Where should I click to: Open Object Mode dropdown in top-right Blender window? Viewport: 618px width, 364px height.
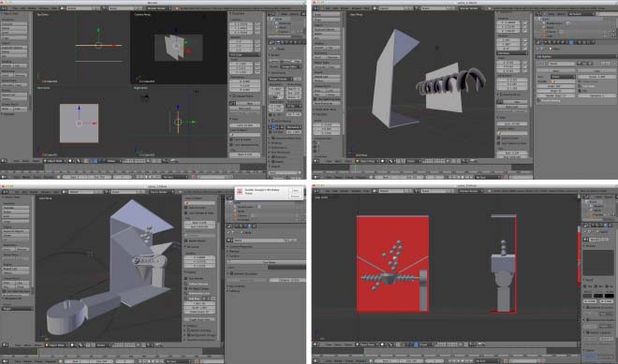point(366,161)
